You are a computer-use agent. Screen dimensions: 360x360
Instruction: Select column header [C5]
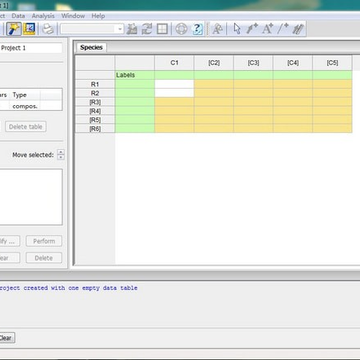332,63
